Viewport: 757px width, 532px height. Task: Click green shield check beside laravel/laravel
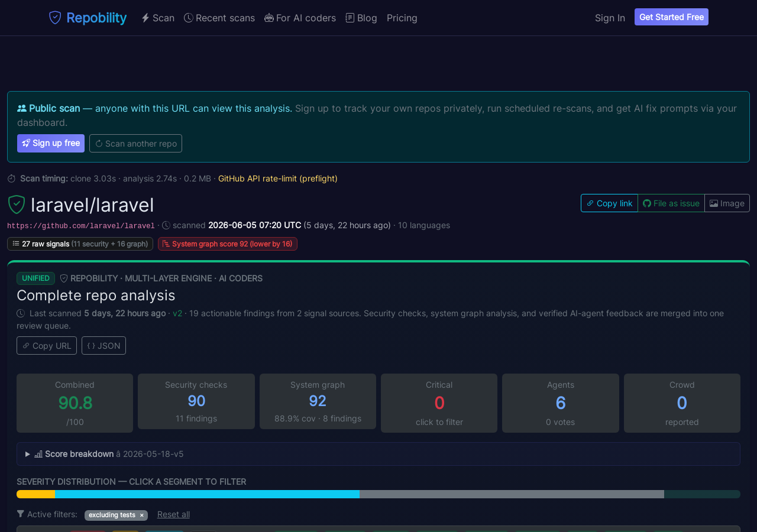[17, 205]
